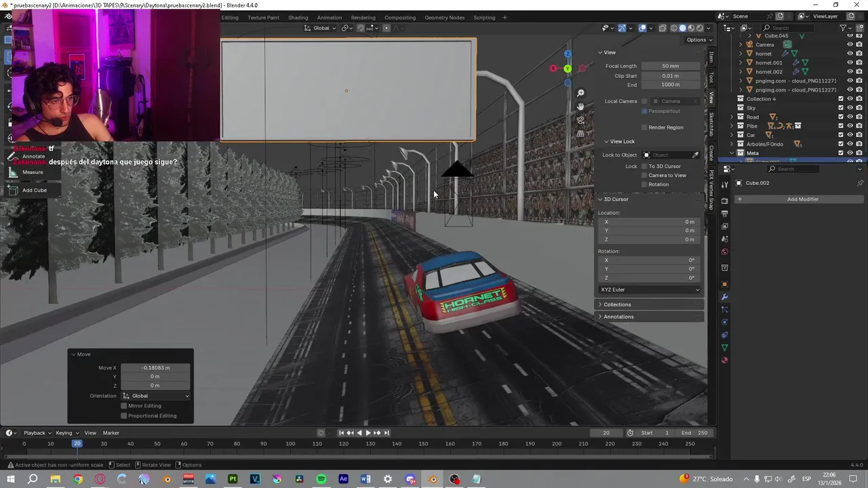Screen dimensions: 868x488
Task: Collapse the Meta collection in the outliner
Action: point(731,153)
